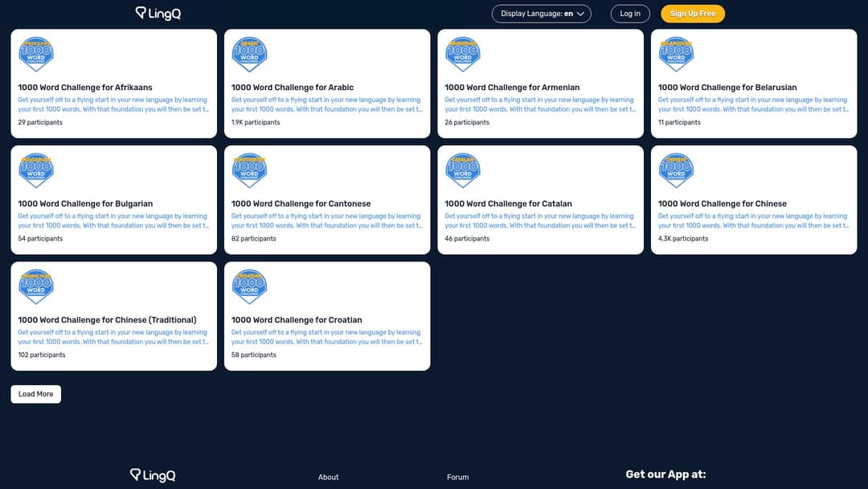Click the "Get our App at:" heading
868x489 pixels.
click(666, 475)
